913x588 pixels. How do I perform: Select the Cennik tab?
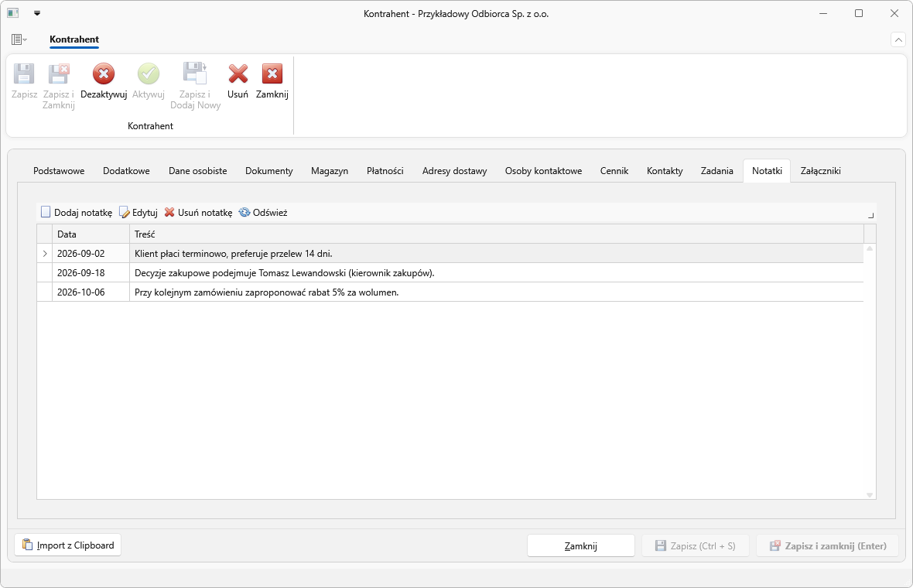click(x=614, y=170)
